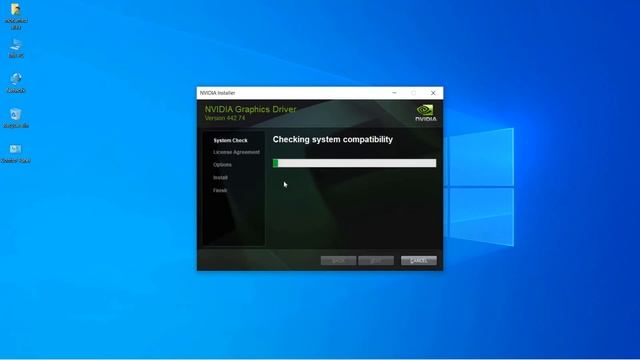Screen dimensions: 640x360
Task: Select the Recycle Bin desktop icon
Action: pos(16,118)
